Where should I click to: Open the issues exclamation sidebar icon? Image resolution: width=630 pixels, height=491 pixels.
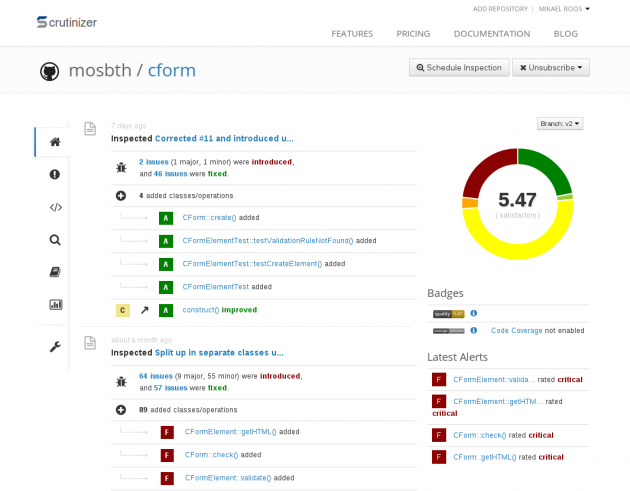55,174
